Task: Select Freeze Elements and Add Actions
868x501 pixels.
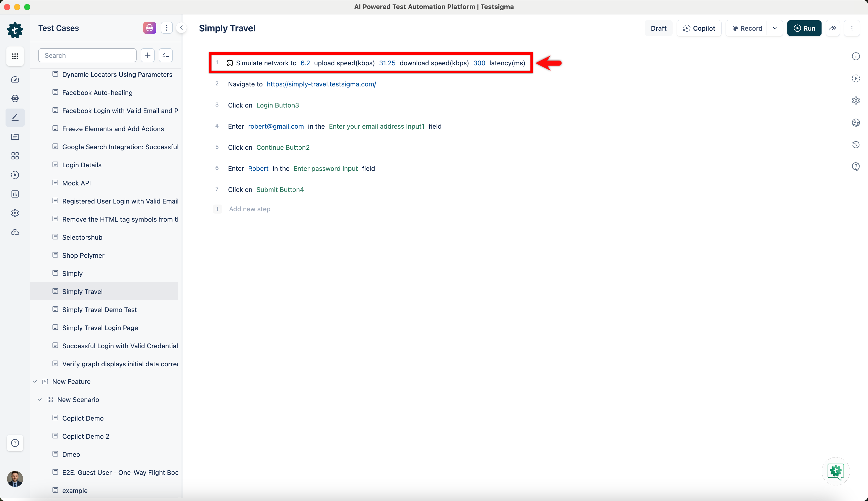Action: (x=113, y=129)
